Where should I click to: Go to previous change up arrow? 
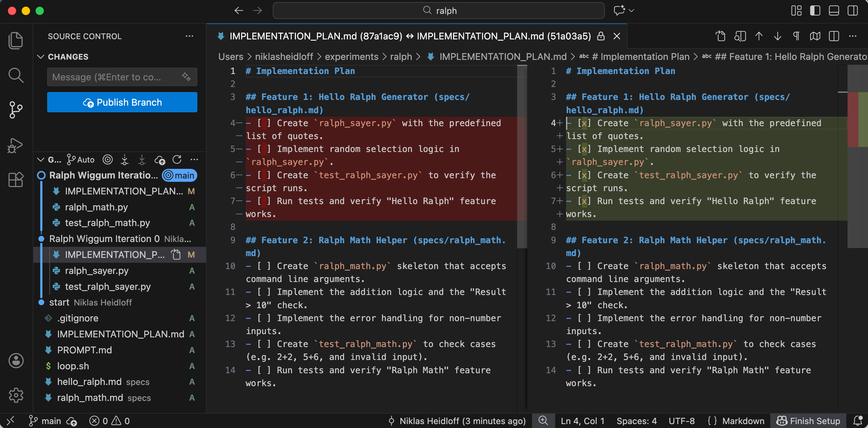759,36
